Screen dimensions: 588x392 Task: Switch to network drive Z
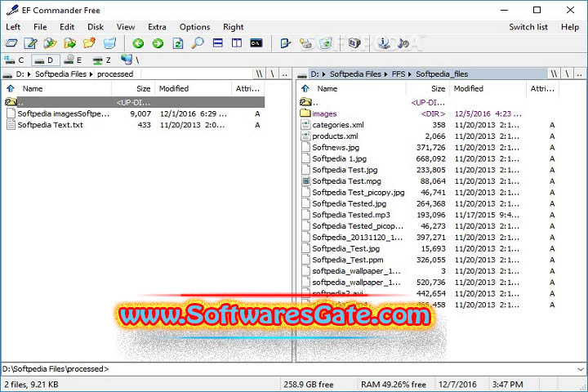pos(101,60)
